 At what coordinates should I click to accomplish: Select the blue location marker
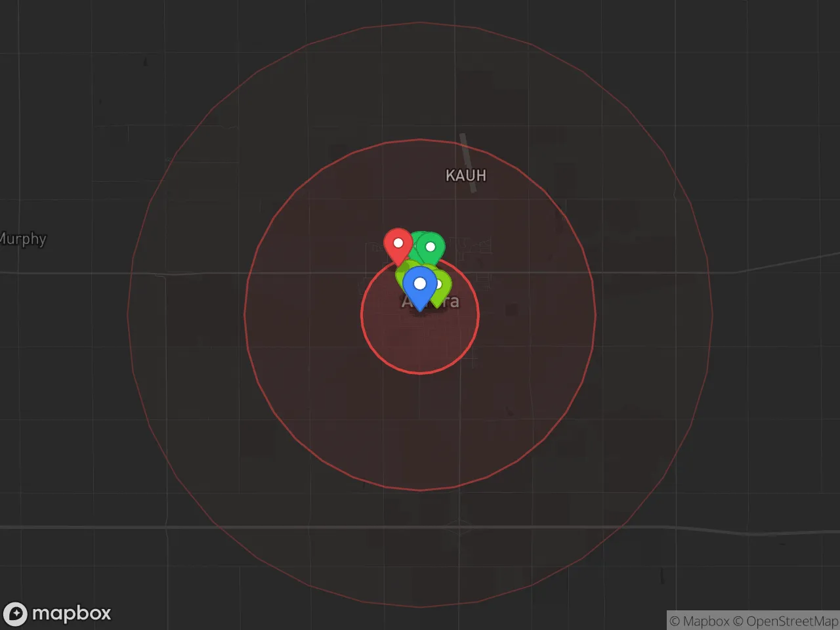pyautogui.click(x=419, y=286)
